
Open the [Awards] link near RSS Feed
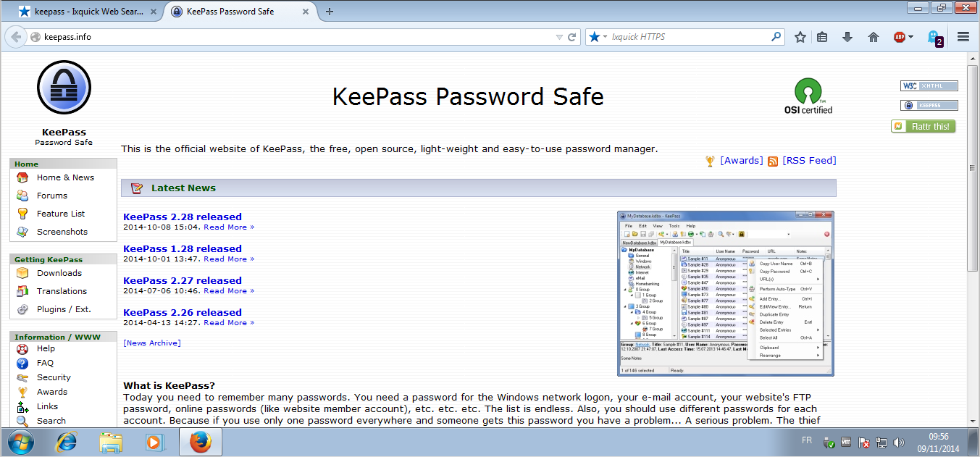click(742, 161)
